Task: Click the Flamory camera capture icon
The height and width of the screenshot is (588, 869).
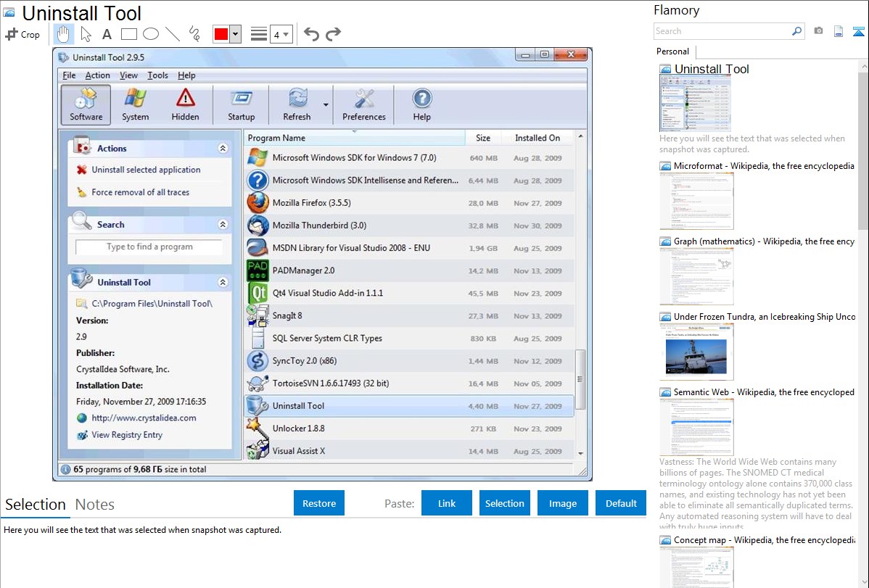Action: click(818, 31)
